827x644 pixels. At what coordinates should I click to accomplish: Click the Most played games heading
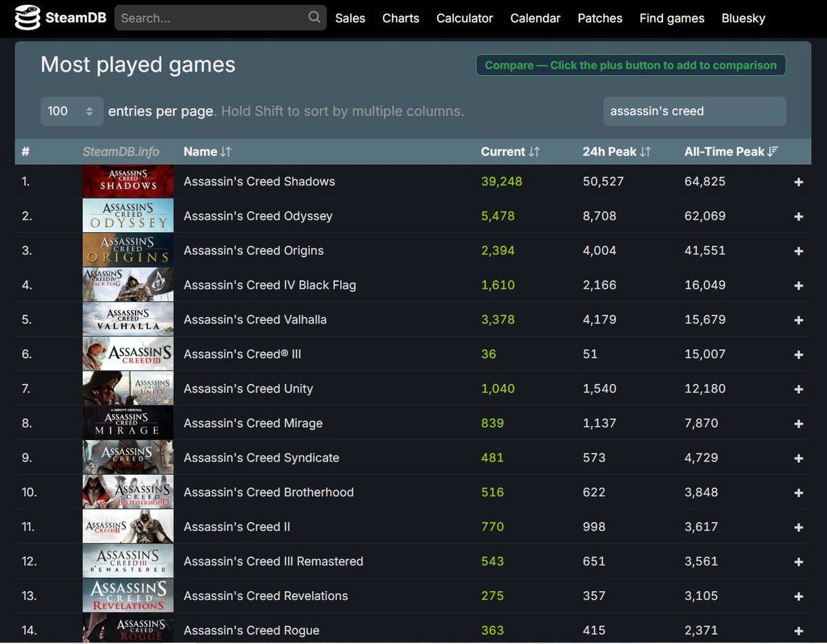coord(138,65)
